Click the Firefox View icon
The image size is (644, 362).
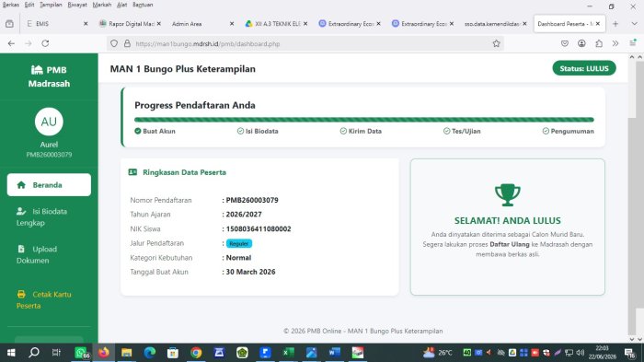tap(9, 24)
